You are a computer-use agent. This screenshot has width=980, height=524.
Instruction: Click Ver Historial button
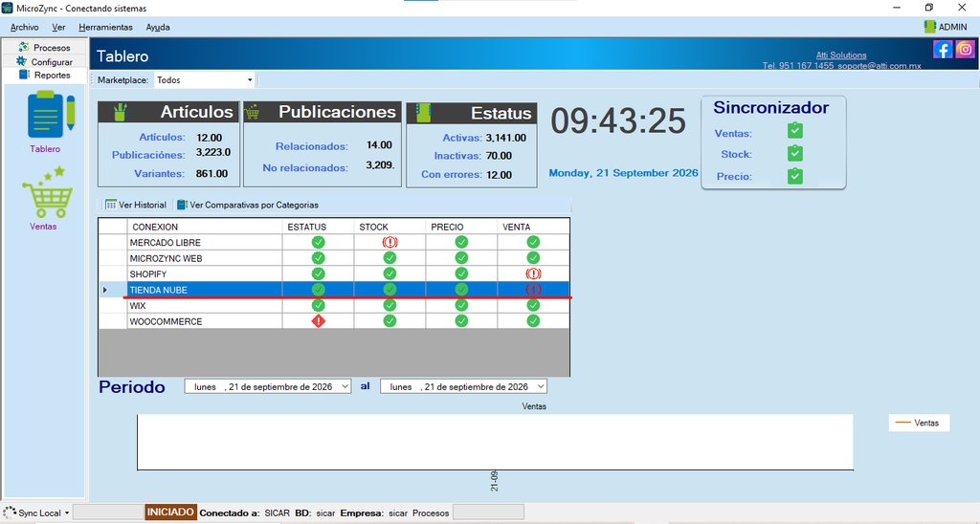136,205
